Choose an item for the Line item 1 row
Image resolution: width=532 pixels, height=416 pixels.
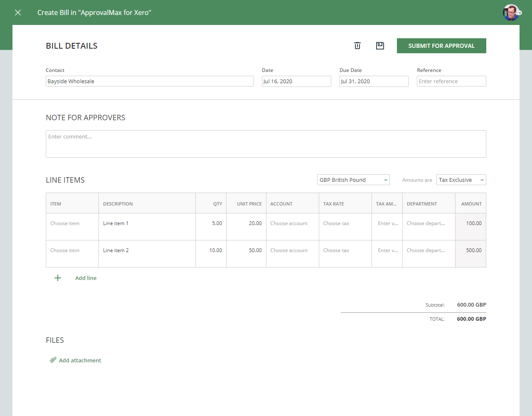[72, 227]
